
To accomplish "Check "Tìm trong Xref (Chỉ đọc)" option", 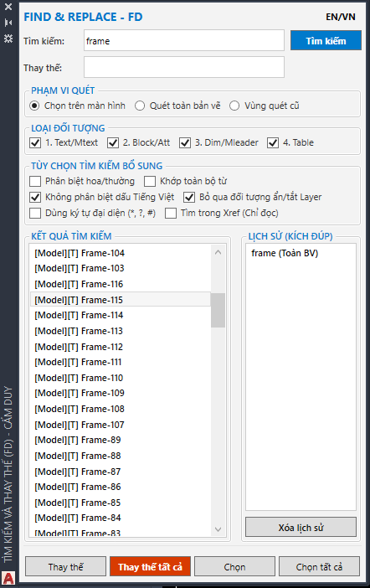I will tap(171, 214).
